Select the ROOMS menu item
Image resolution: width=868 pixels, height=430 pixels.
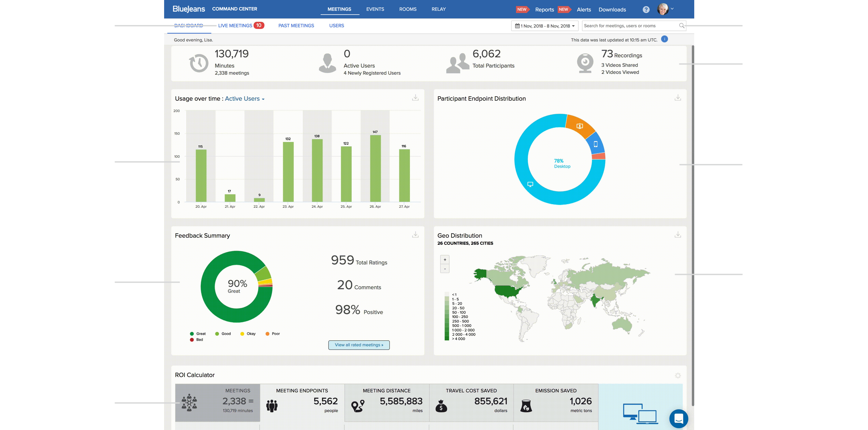(408, 9)
